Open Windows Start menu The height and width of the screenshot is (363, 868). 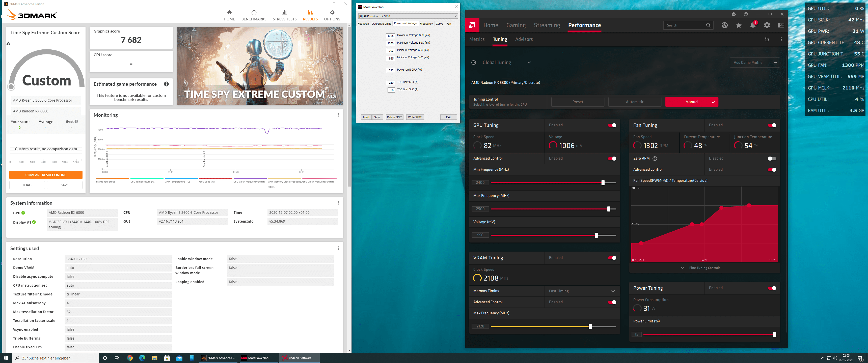[x=6, y=358]
